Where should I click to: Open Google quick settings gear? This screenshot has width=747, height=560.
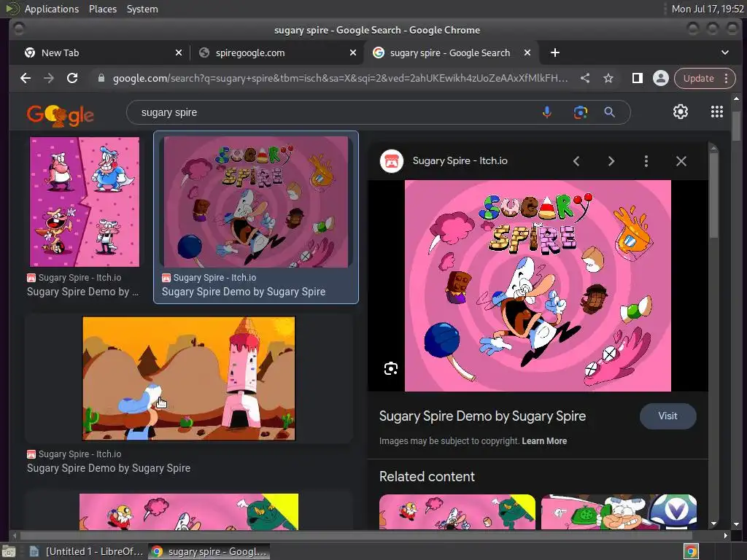681,112
